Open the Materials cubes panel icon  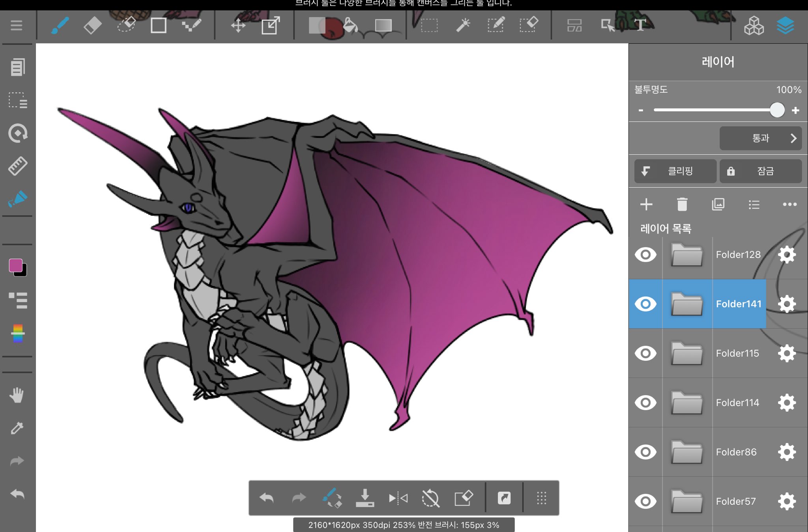[x=754, y=26]
